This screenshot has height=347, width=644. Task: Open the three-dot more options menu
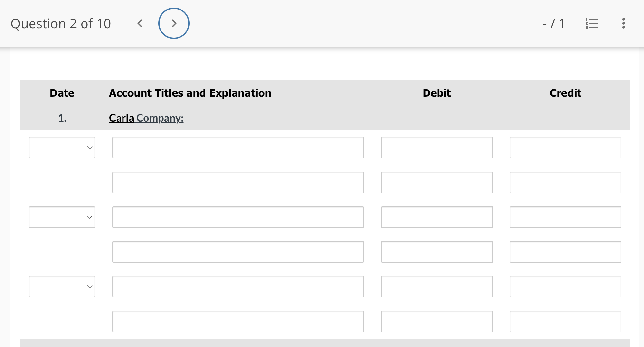click(x=623, y=23)
